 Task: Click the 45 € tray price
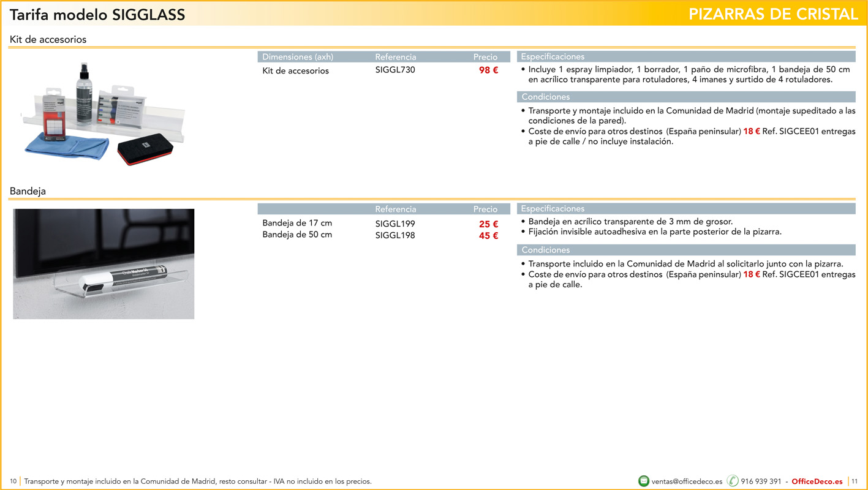(x=488, y=236)
